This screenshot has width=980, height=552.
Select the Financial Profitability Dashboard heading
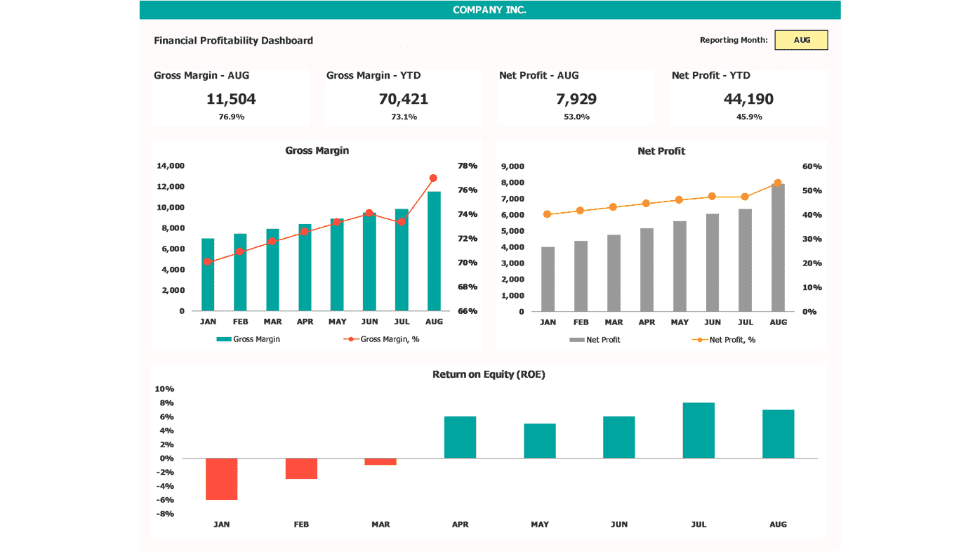(x=233, y=41)
